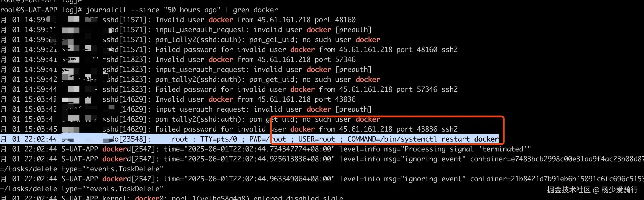Click container ID starting with 21b842fd
Viewport: 644px width, 200px height.
(x=572, y=179)
